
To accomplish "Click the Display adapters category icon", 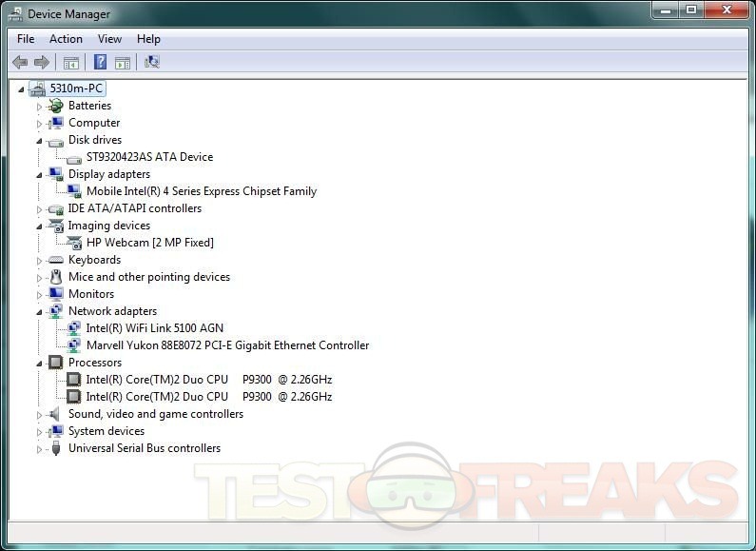I will (x=56, y=174).
